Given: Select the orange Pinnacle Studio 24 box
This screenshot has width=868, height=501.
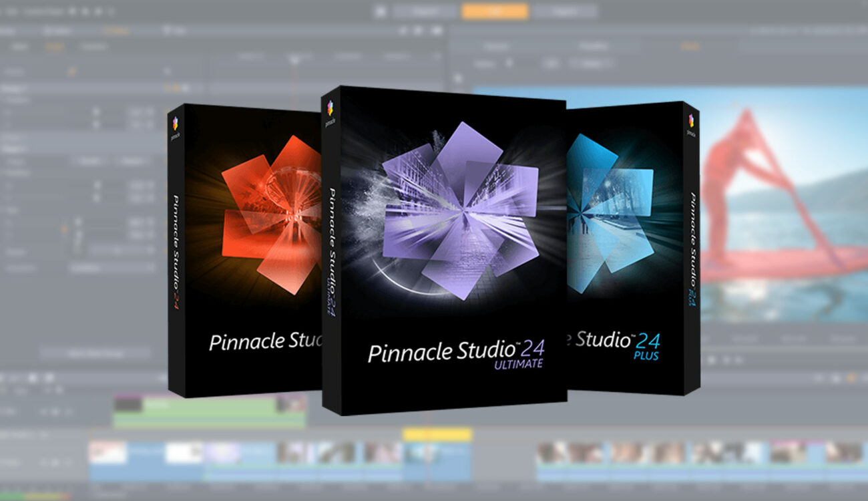Looking at the screenshot, I should click(244, 251).
